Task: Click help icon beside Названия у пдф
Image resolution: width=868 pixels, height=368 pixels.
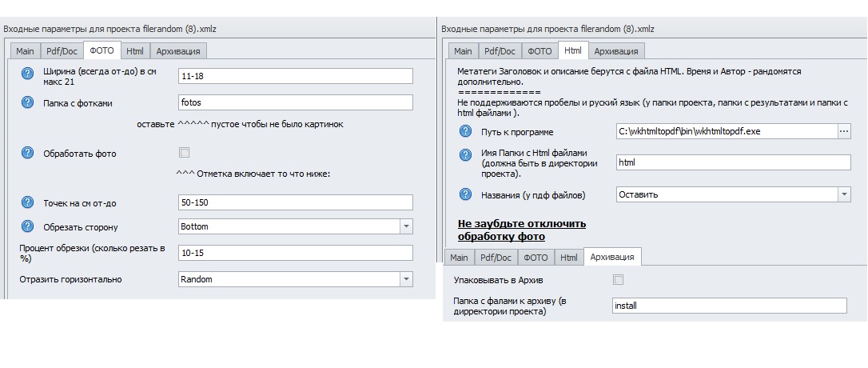Action: 465,194
